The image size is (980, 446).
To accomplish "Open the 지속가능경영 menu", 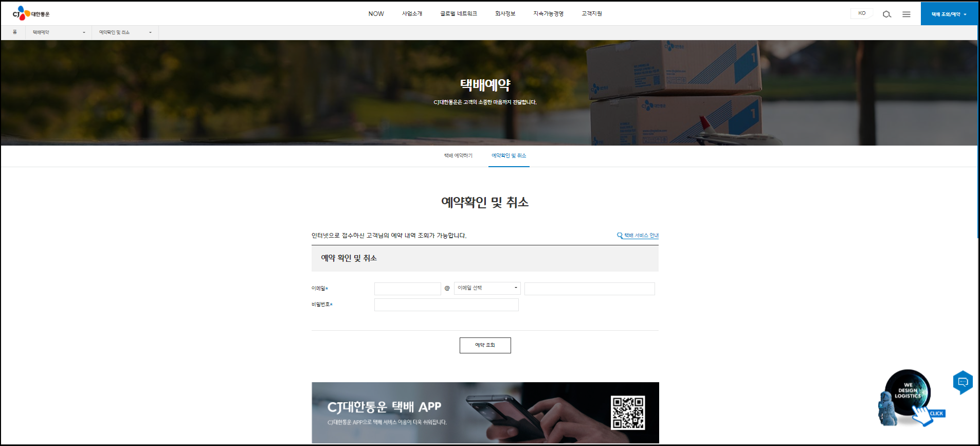I will (548, 14).
